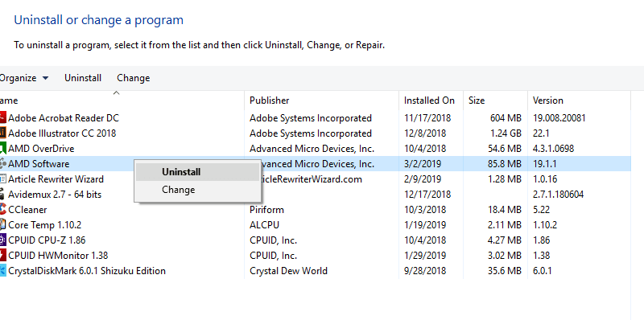Viewport: 644px width, 320px height.
Task: Click the AMD Software gear icon
Action: [3, 164]
